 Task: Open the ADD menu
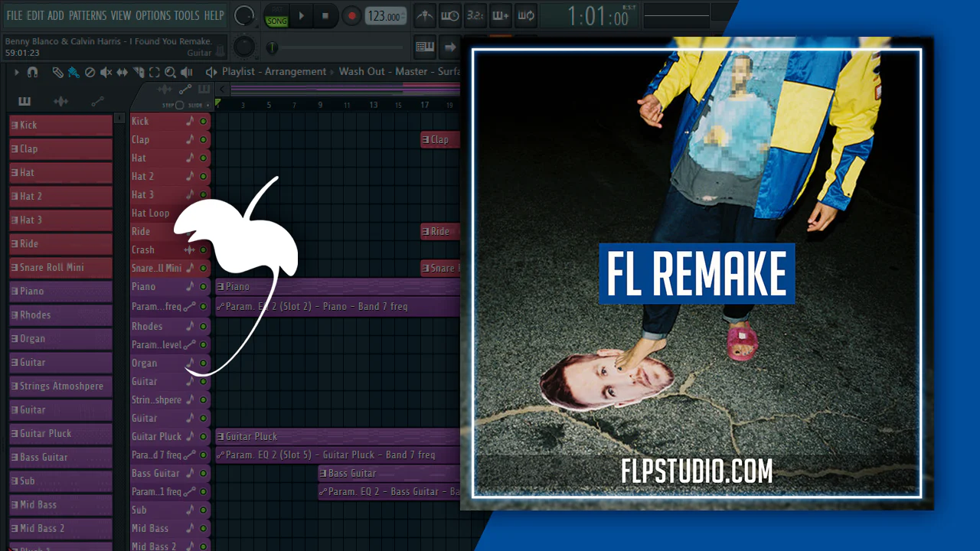(56, 15)
